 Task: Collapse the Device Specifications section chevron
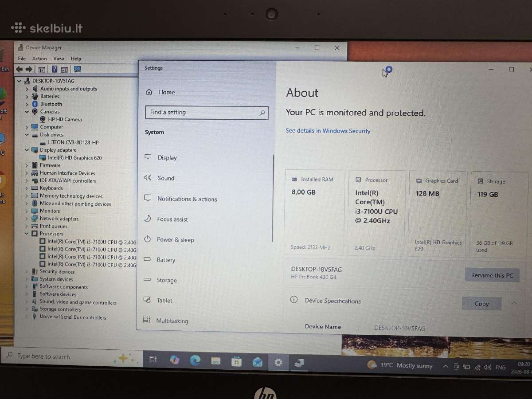[514, 303]
